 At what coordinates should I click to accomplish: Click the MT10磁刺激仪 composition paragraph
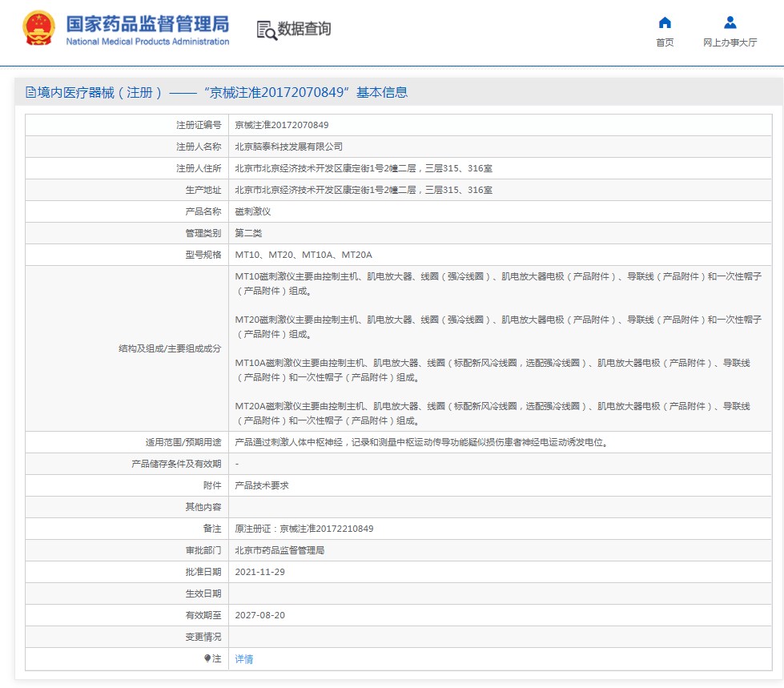coord(498,284)
